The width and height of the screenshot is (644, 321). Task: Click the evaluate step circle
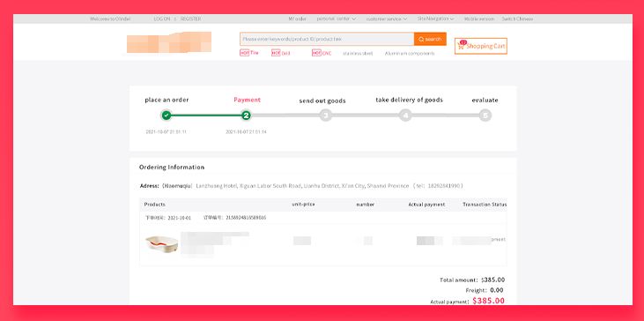point(485,116)
